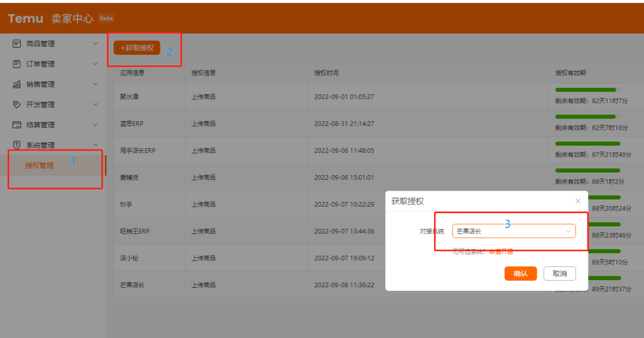
Task: Click the 授权信息 column header
Action: point(203,73)
